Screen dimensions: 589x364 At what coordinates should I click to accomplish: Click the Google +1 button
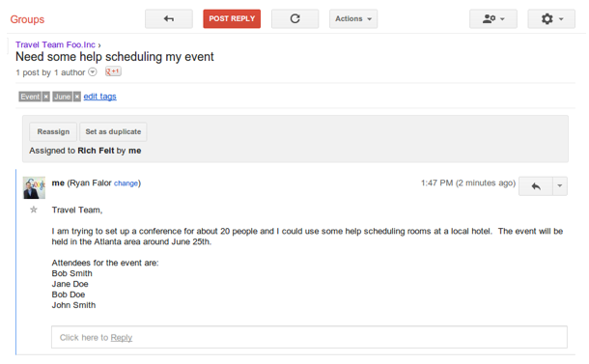pyautogui.click(x=113, y=71)
